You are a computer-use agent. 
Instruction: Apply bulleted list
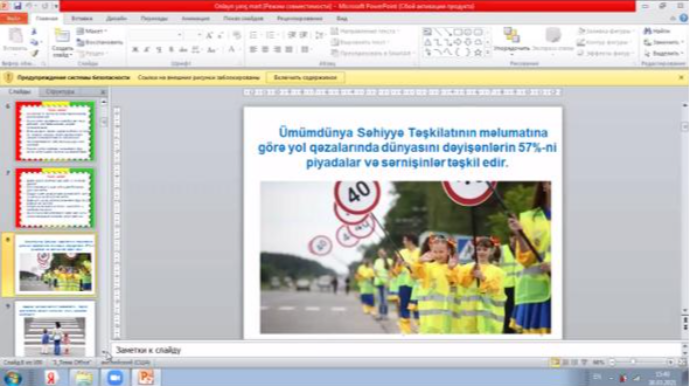pyautogui.click(x=254, y=35)
